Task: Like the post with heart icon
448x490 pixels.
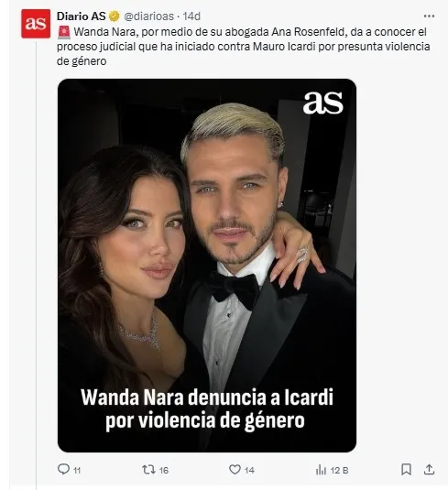Action: (x=235, y=469)
